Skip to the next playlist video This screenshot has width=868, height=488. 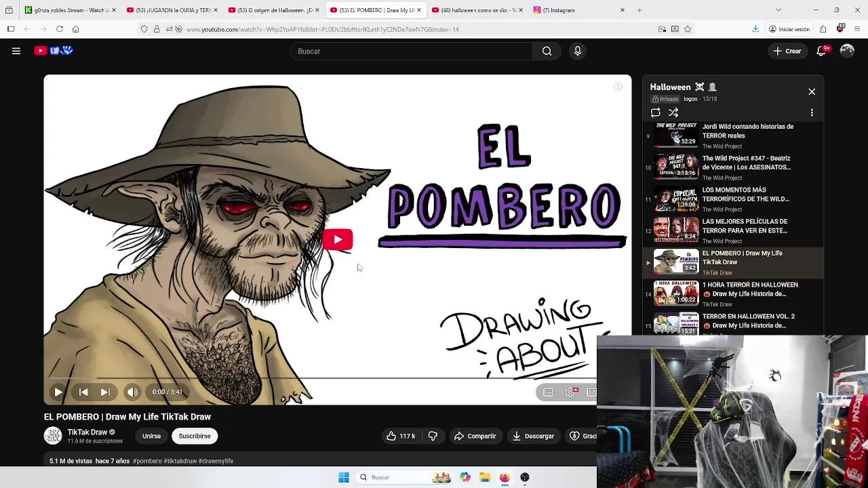click(x=105, y=392)
